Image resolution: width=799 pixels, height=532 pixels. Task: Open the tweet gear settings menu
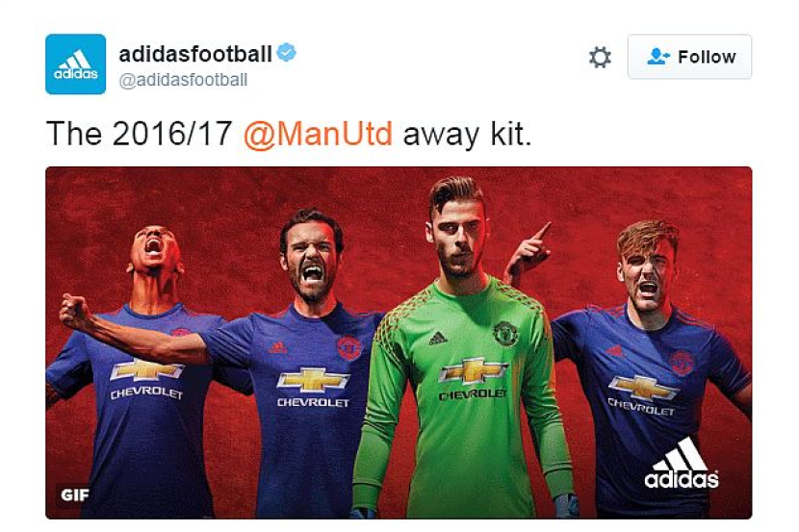pos(600,57)
